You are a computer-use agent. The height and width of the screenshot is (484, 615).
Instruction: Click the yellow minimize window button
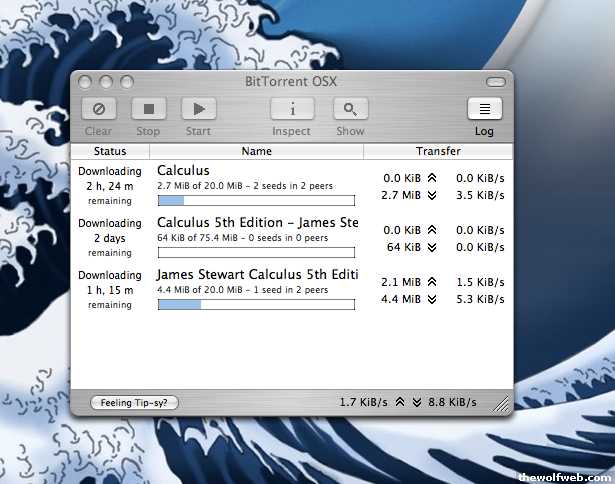106,81
